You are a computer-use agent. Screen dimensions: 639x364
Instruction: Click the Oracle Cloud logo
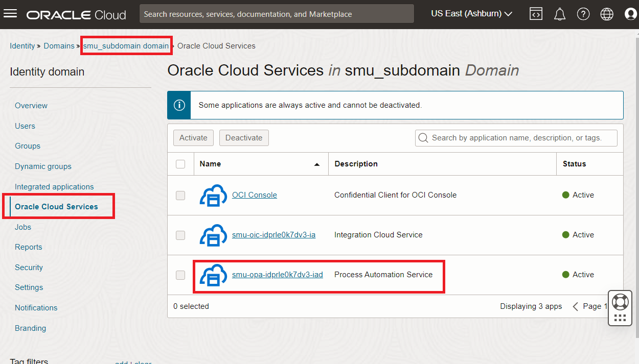pyautogui.click(x=76, y=14)
